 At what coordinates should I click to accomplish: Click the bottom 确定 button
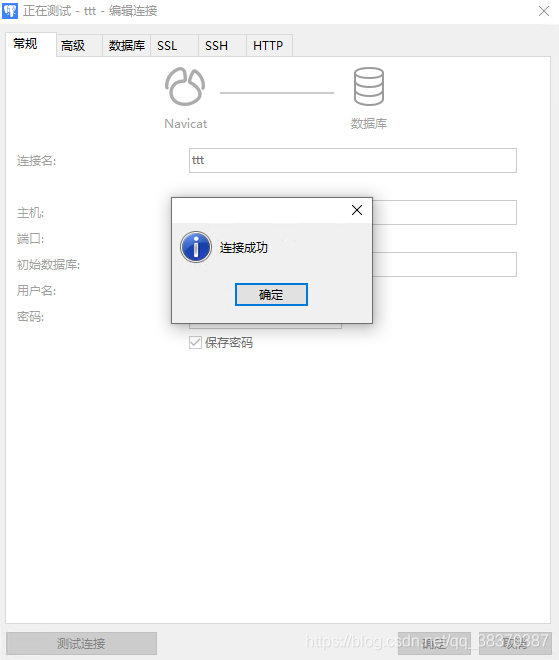(434, 643)
